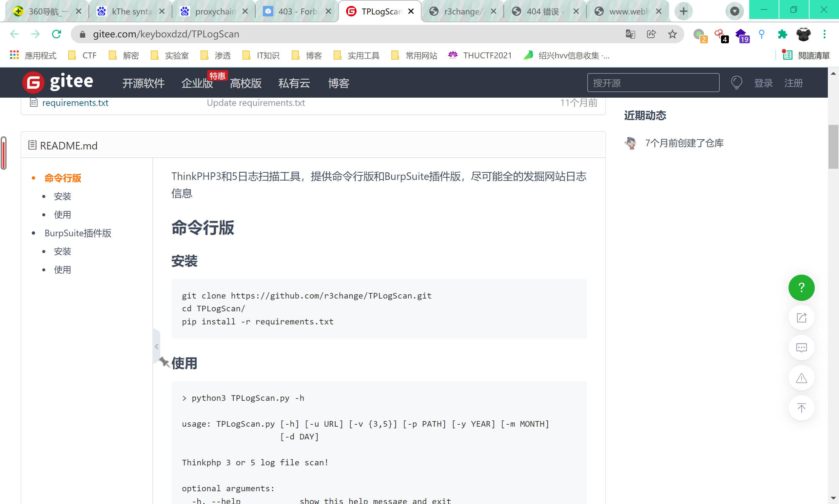Open the extension with badge 4

click(721, 35)
